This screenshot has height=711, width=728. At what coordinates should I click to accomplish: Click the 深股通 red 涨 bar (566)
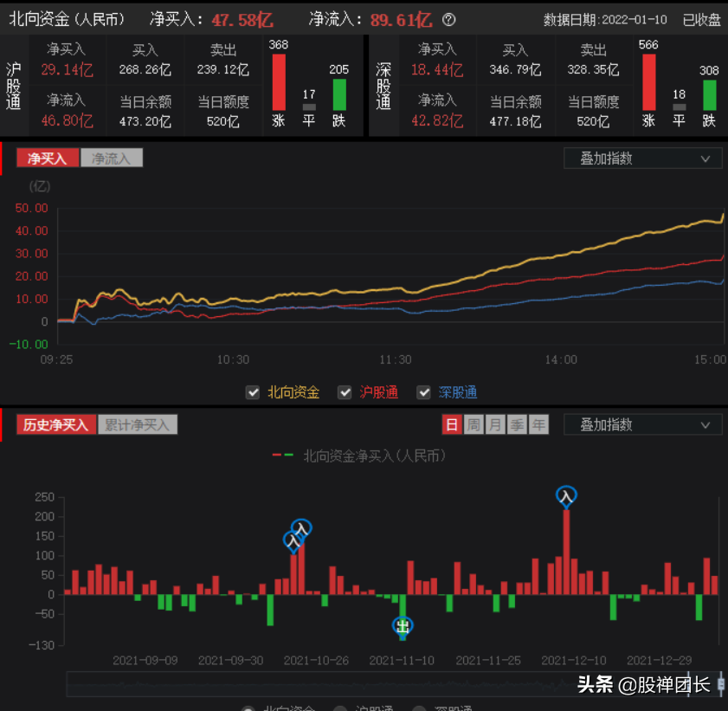point(648,82)
